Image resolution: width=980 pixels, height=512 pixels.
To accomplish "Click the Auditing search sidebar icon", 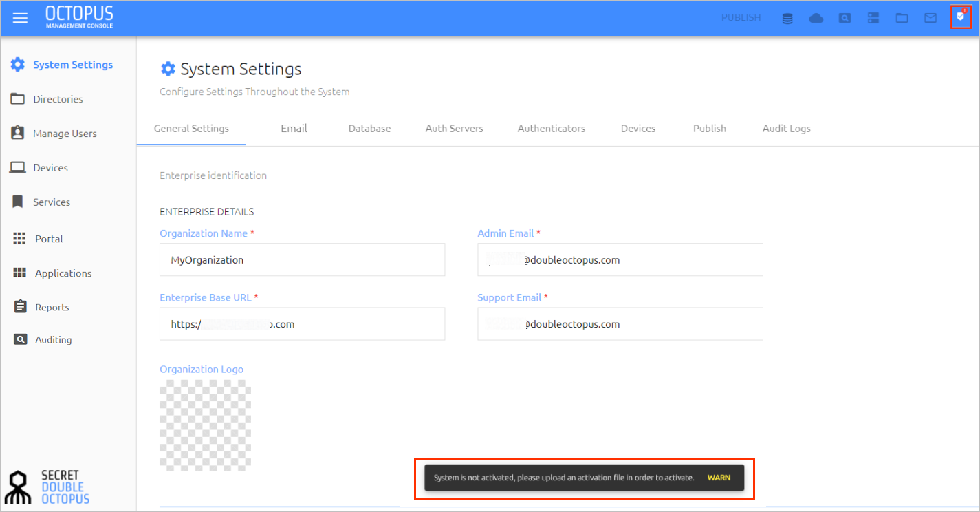I will [x=21, y=339].
